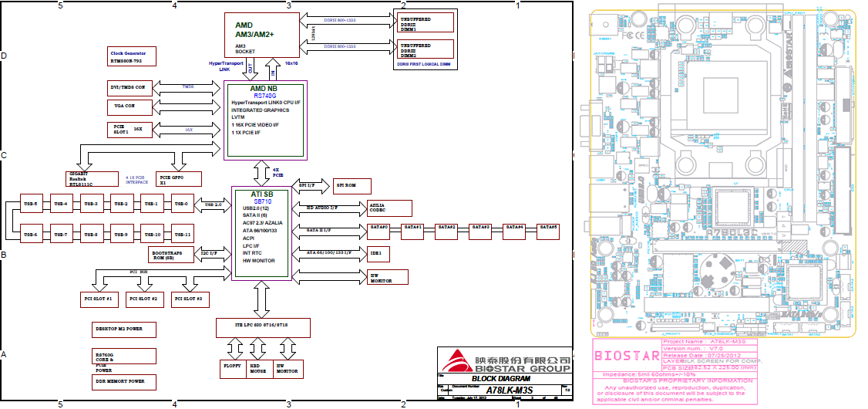
Task: Click the PCIE GPP0 X1 block
Action: tap(178, 178)
